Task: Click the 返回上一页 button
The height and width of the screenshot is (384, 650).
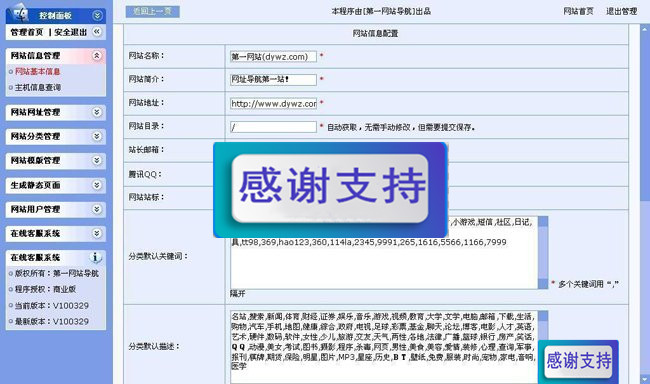Action: [153, 12]
